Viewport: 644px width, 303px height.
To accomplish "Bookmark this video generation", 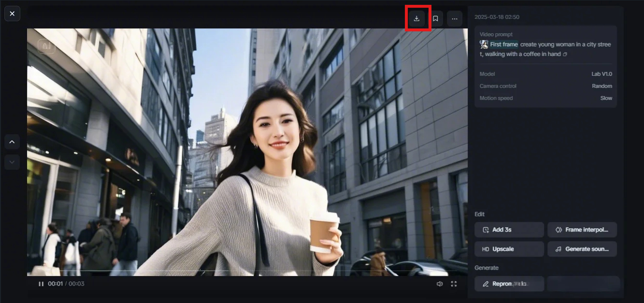I will (435, 18).
